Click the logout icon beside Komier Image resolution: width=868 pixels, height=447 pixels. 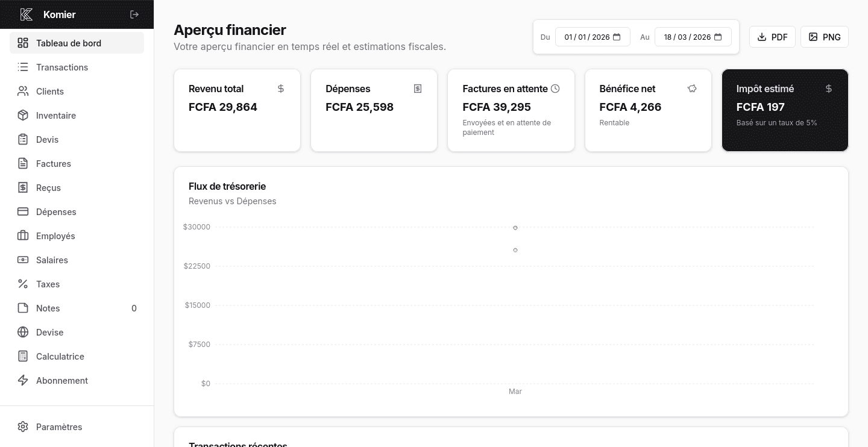tap(134, 14)
